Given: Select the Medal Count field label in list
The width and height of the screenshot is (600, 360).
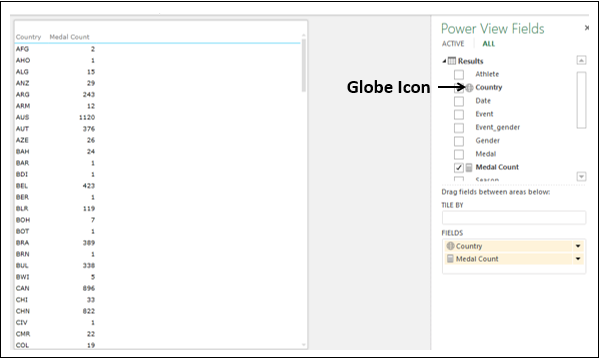Looking at the screenshot, I should point(497,167).
